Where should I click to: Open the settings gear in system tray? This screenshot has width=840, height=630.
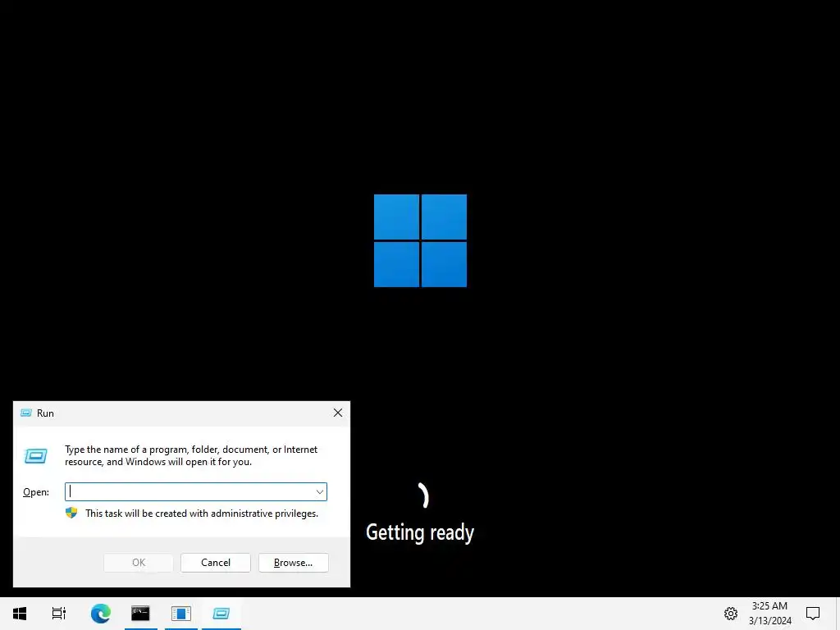[731, 614]
